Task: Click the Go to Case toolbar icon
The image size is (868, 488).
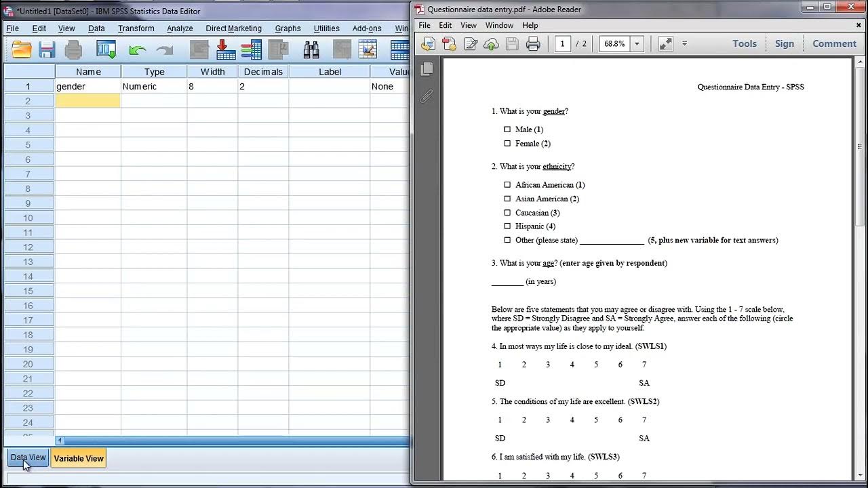Action: 199,49
